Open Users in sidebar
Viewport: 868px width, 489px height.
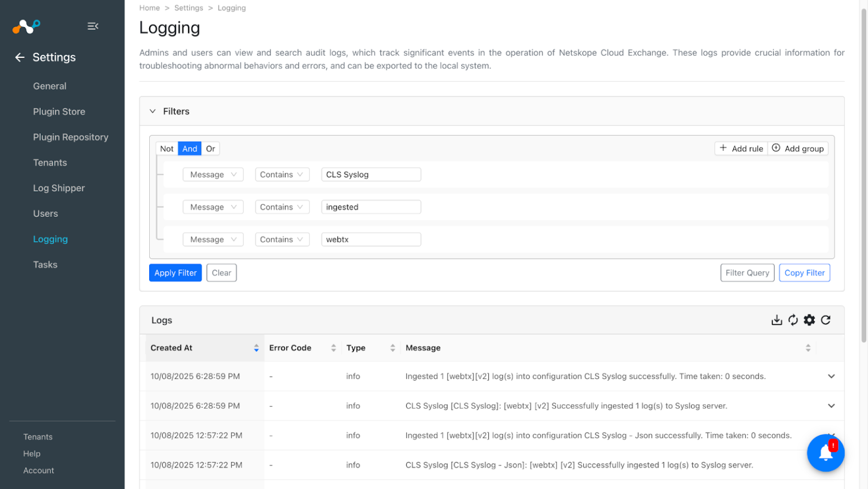click(45, 213)
